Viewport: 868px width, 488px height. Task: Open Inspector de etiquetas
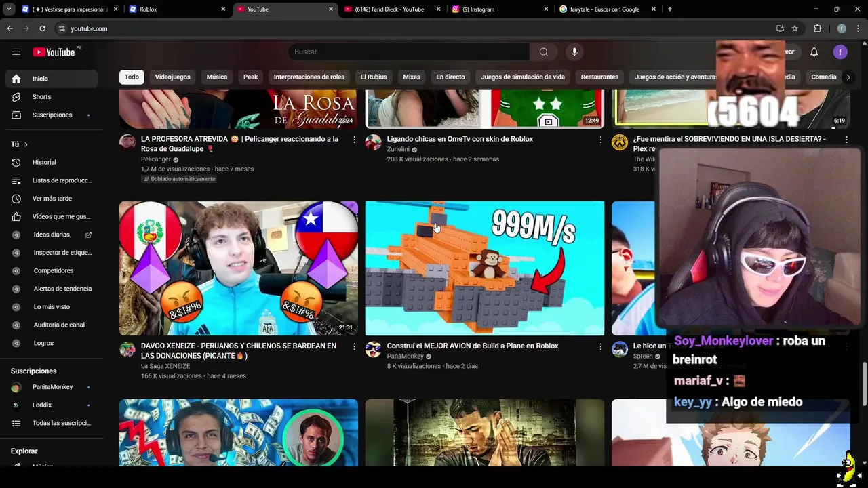(x=52, y=252)
